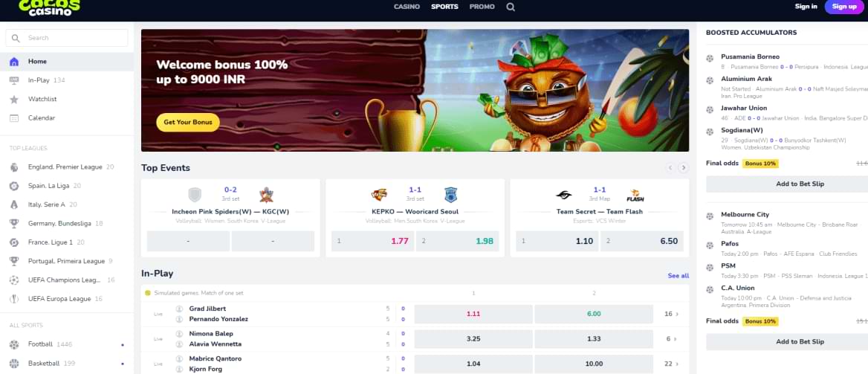The width and height of the screenshot is (868, 374).
Task: Focus the sidebar Search field
Action: 66,38
